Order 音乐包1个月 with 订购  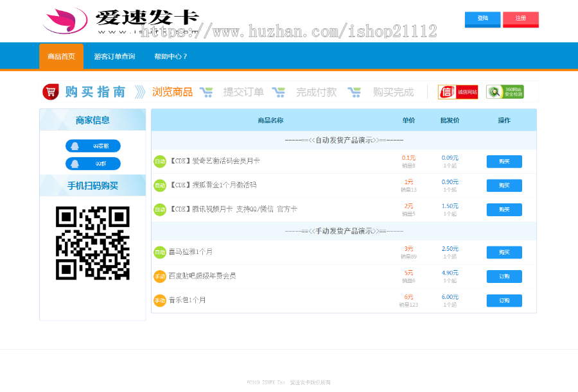[504, 301]
